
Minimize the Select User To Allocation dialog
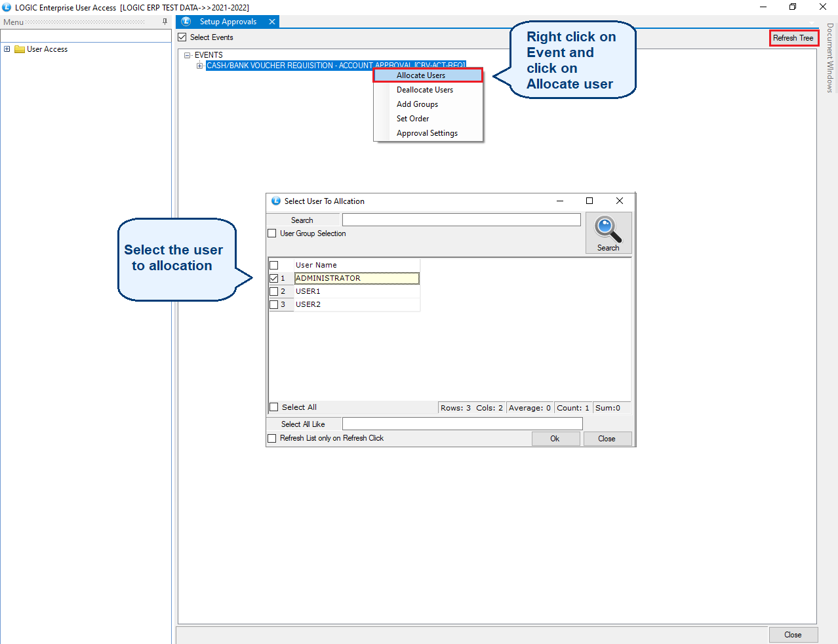coord(560,201)
